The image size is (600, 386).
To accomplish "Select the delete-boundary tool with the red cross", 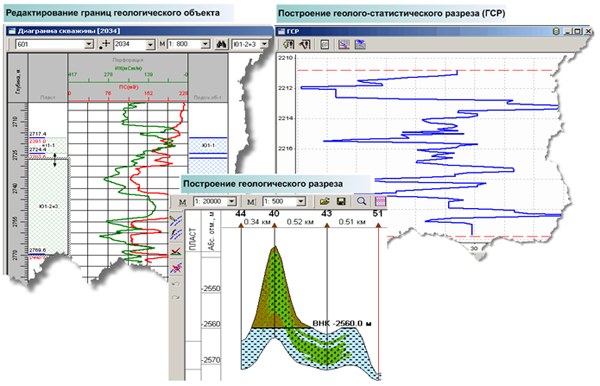I will point(176,268).
